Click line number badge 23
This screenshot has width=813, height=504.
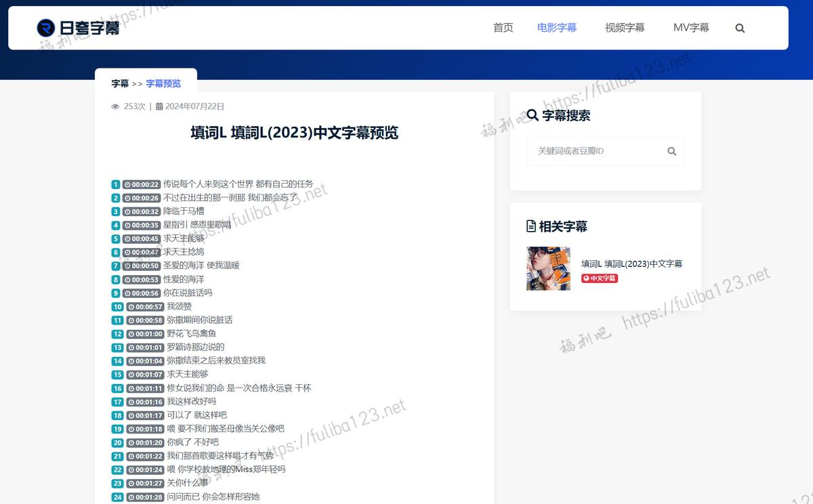118,483
